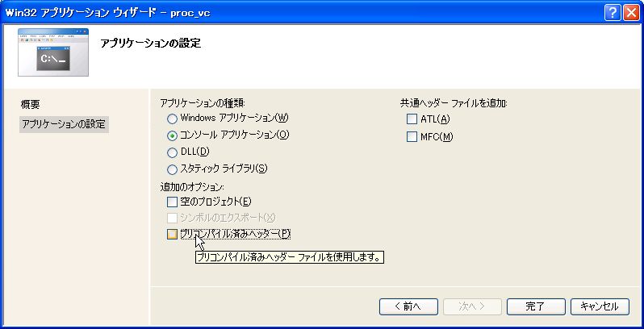This screenshot has width=644, height=329.
Task: Click the title bar help question-mark icon
Action: click(x=612, y=13)
